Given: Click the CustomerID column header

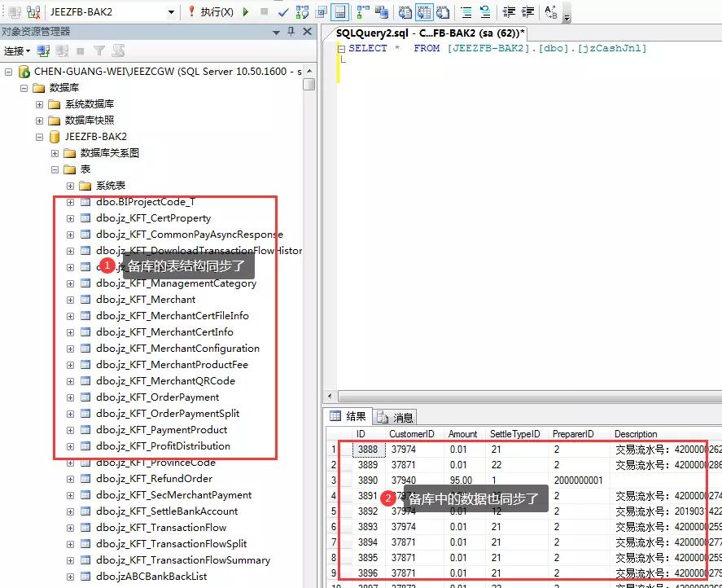Looking at the screenshot, I should pyautogui.click(x=412, y=434).
